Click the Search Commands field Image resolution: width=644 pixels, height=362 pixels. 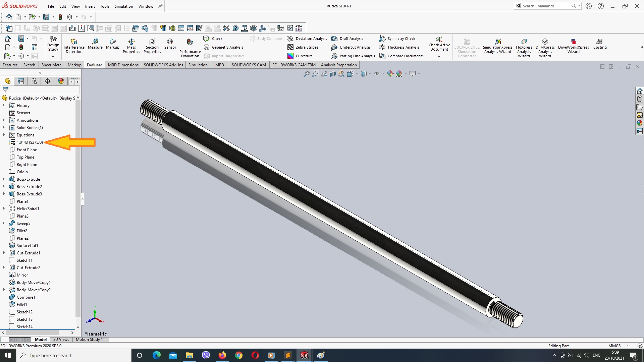pyautogui.click(x=547, y=6)
